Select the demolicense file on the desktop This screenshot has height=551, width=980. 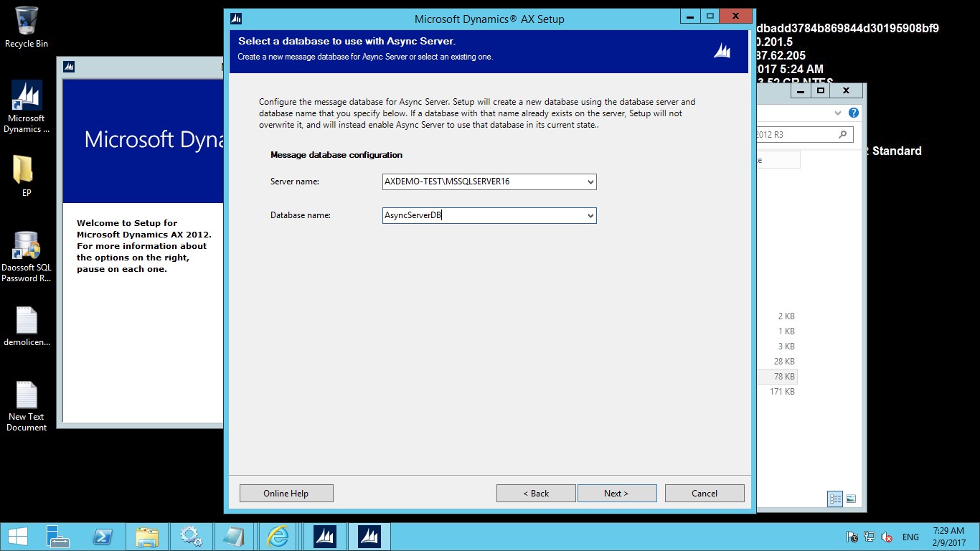point(27,326)
